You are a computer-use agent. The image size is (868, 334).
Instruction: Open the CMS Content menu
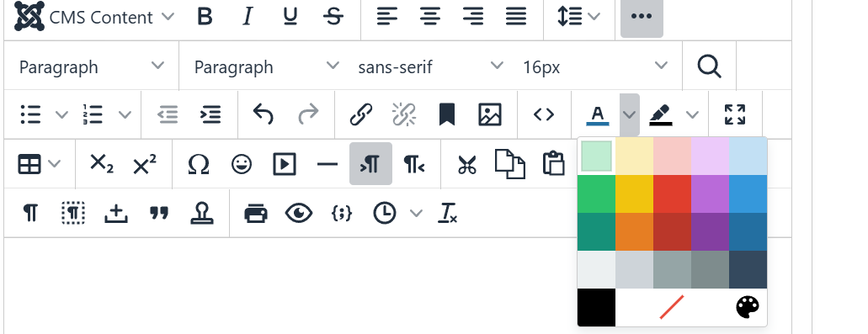point(94,17)
